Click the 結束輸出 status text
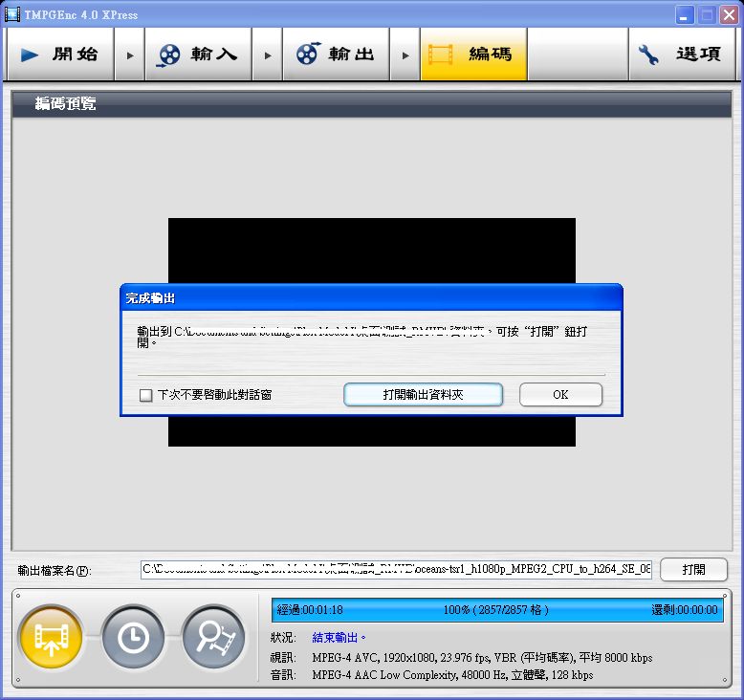The height and width of the screenshot is (700, 744). click(339, 638)
